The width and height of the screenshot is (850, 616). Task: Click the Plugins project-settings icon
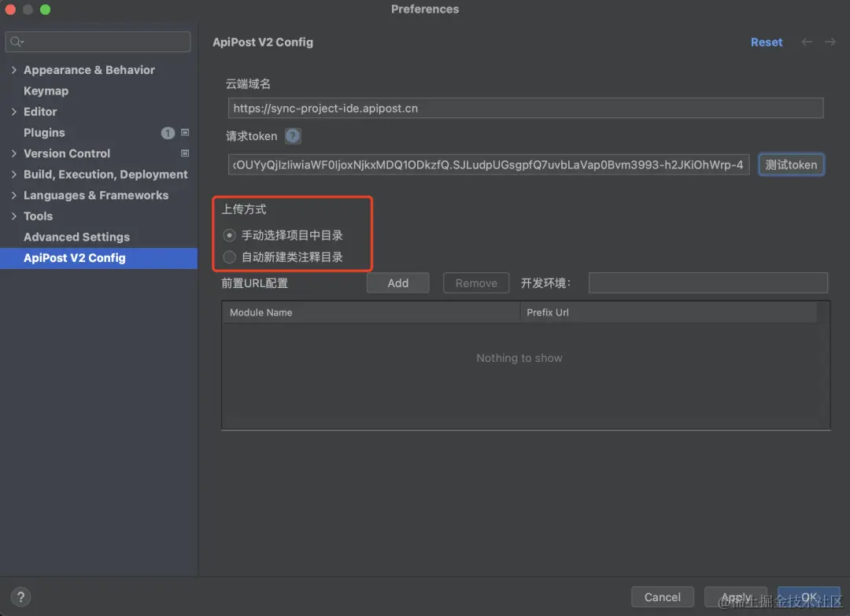point(185,132)
